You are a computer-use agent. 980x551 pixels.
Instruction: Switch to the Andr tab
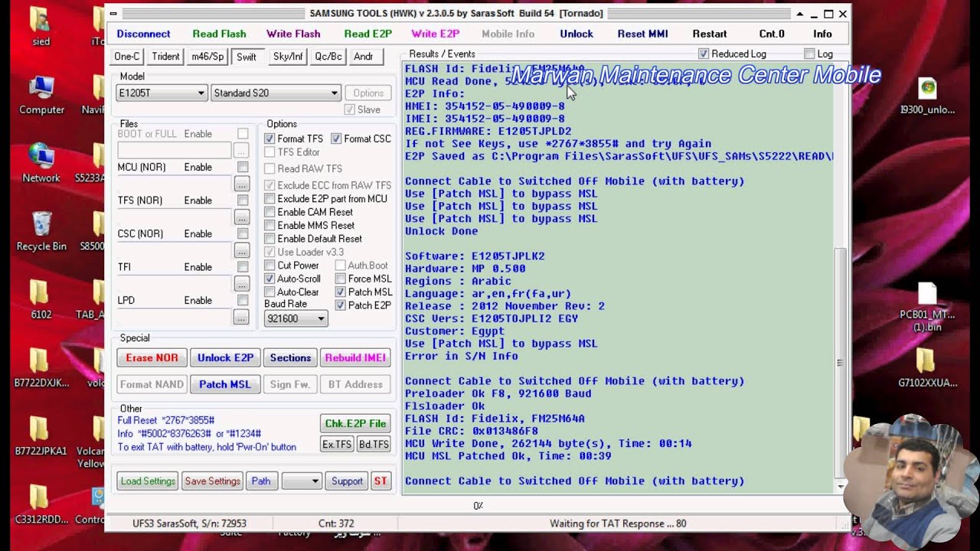point(364,57)
